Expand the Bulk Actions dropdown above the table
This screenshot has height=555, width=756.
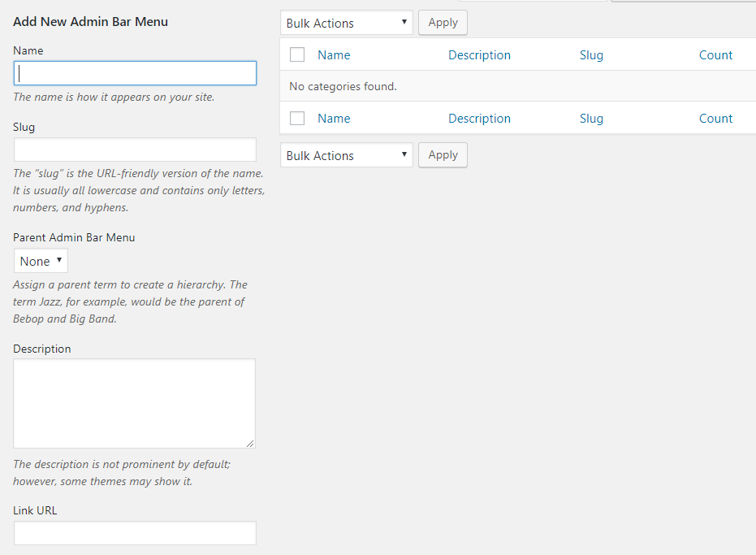pos(346,23)
